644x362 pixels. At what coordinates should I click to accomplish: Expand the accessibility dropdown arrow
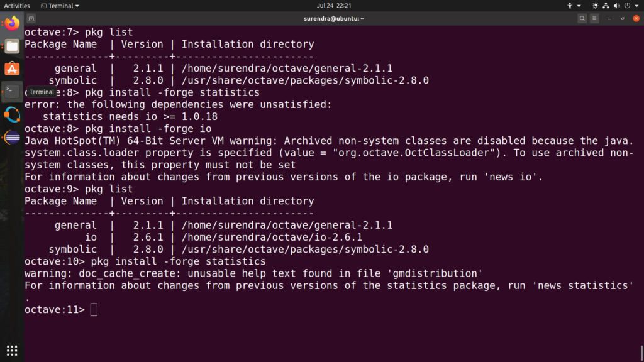click(x=579, y=6)
